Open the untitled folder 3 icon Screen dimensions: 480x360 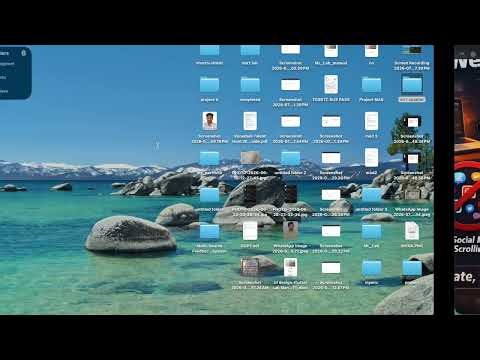(371, 195)
